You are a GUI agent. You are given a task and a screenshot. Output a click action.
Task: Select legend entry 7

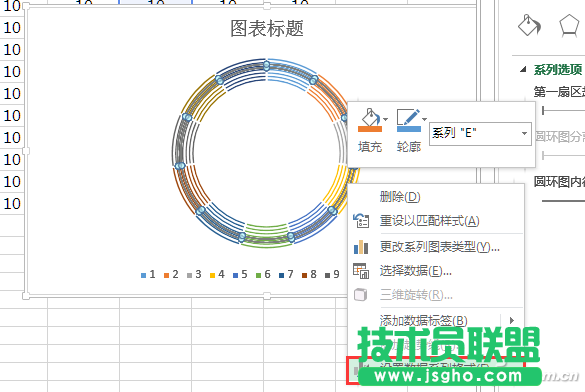pos(286,275)
